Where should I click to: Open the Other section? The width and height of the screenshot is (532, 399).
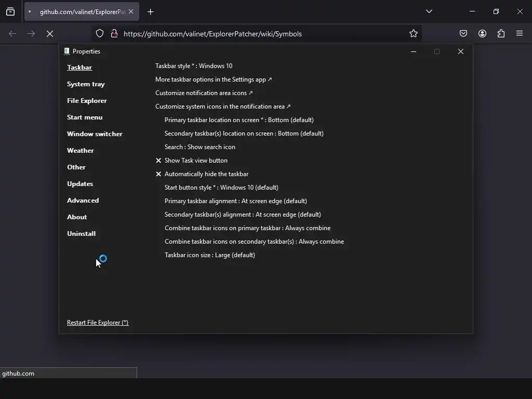point(76,167)
